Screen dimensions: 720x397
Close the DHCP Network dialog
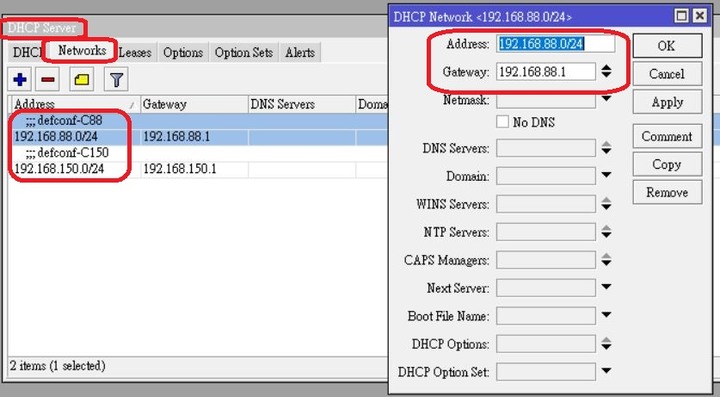click(699, 16)
